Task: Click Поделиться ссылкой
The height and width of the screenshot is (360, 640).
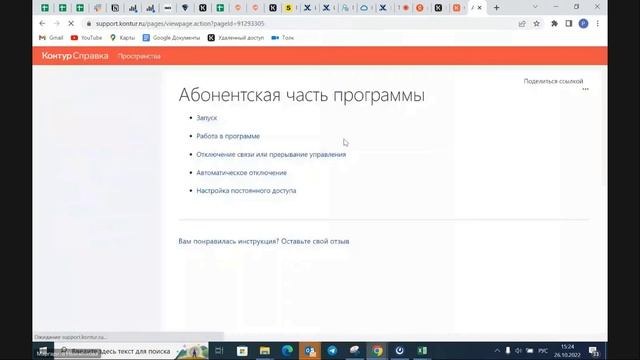Action: 553,81
